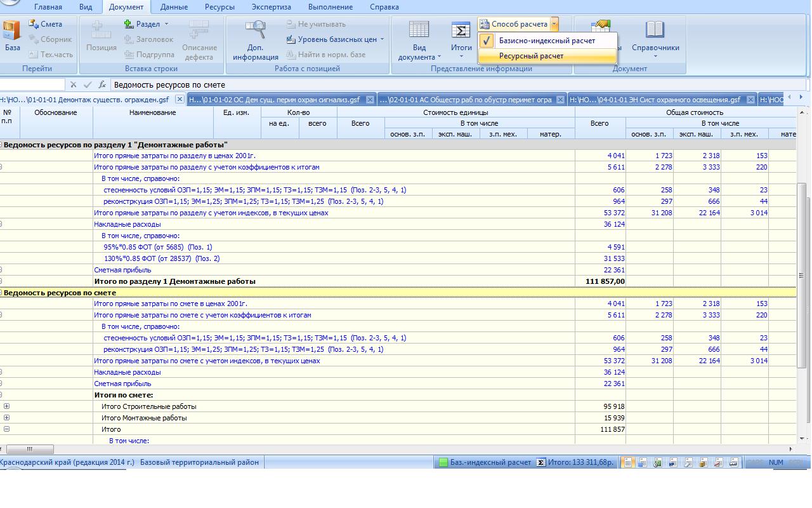Screen dimensions: 812x508
Task: Open the База icon in the ribbon
Action: coord(11,32)
